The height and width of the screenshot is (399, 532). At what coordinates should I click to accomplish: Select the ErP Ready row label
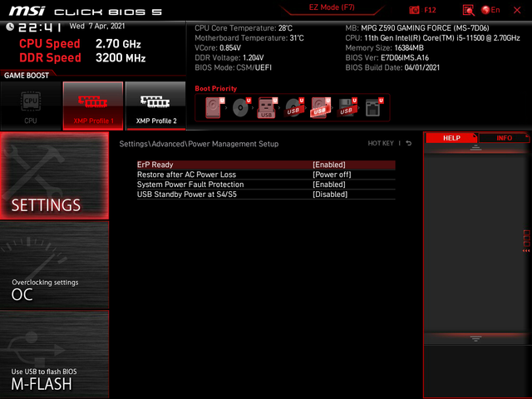155,165
